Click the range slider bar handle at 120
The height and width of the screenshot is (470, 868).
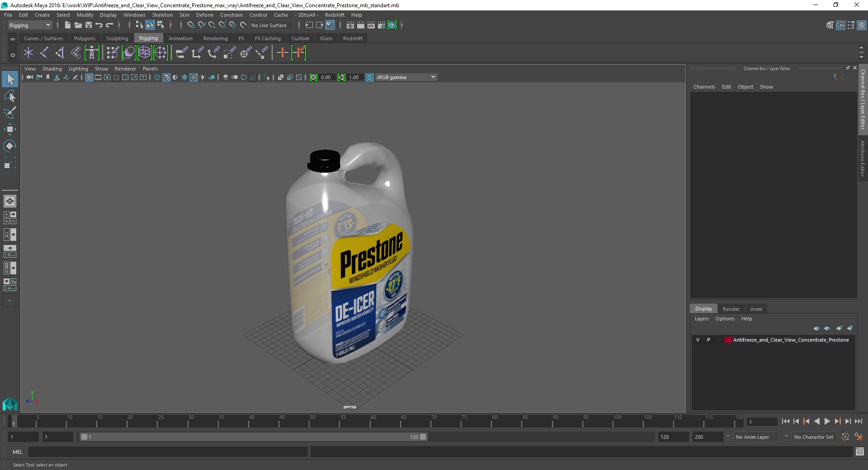pos(423,437)
